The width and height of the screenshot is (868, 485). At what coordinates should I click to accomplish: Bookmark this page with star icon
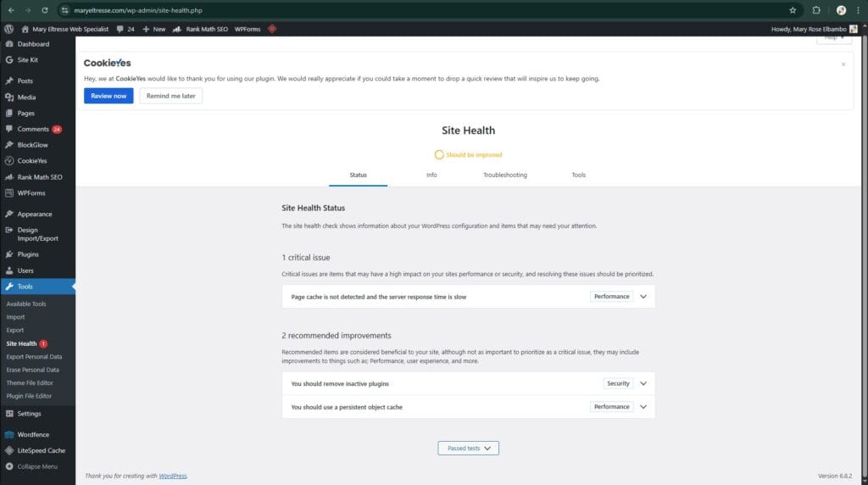793,10
